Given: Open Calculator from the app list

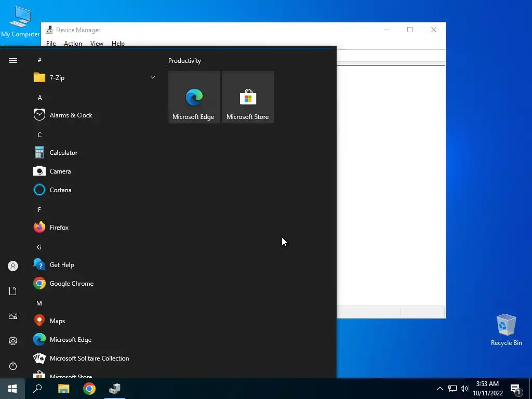Looking at the screenshot, I should [94, 152].
